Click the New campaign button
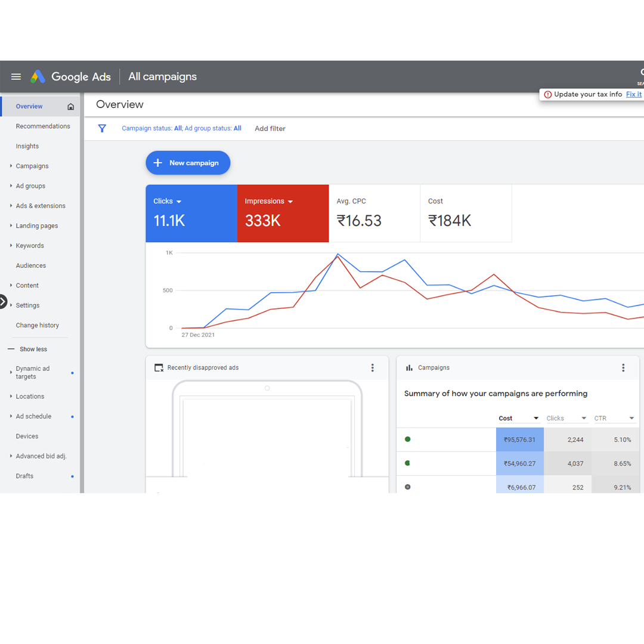This screenshot has height=644, width=644. coord(188,163)
